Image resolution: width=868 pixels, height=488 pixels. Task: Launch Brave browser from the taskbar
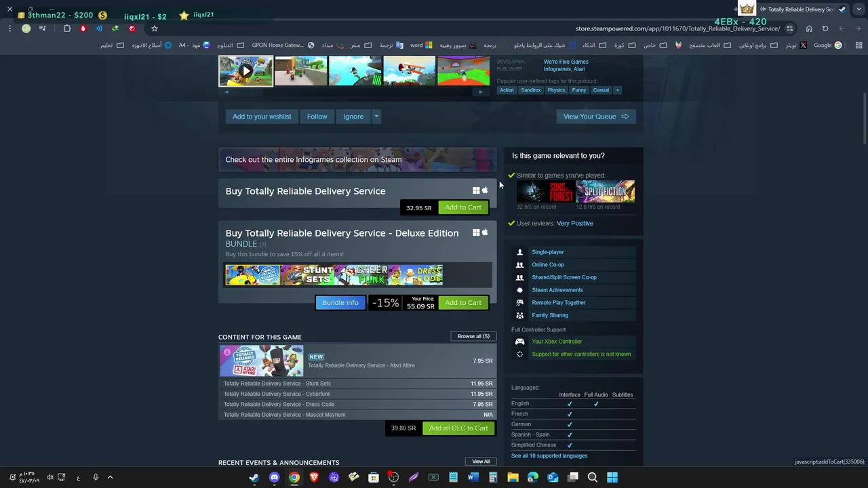click(314, 477)
